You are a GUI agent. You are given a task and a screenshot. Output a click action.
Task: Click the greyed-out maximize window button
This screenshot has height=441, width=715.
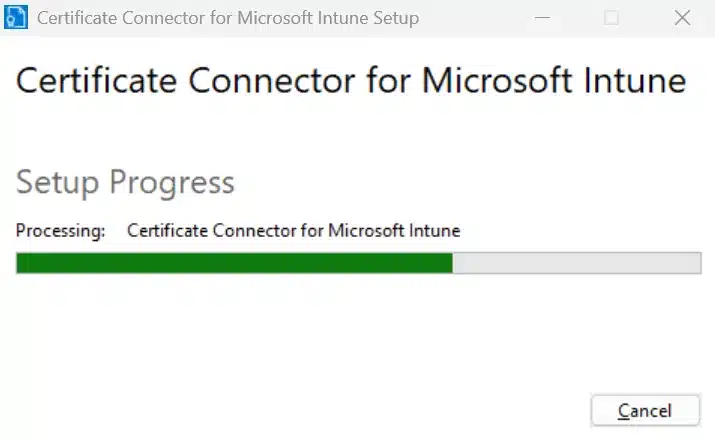pos(612,18)
